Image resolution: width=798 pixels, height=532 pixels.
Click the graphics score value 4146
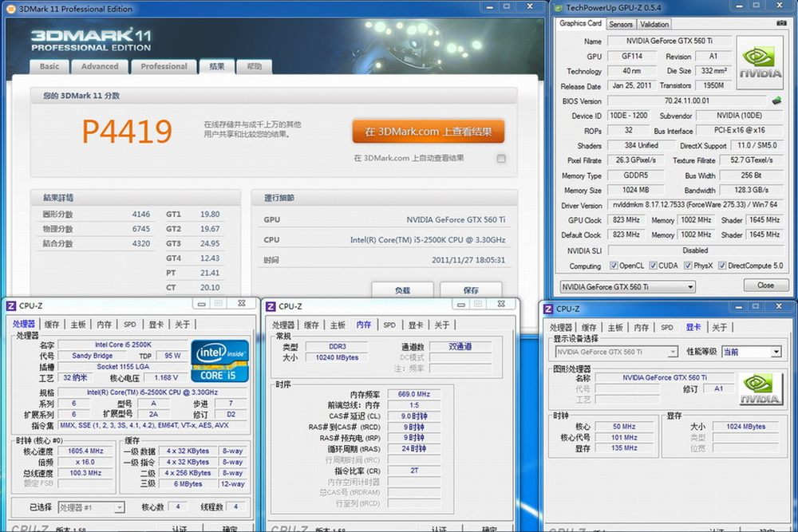(141, 214)
